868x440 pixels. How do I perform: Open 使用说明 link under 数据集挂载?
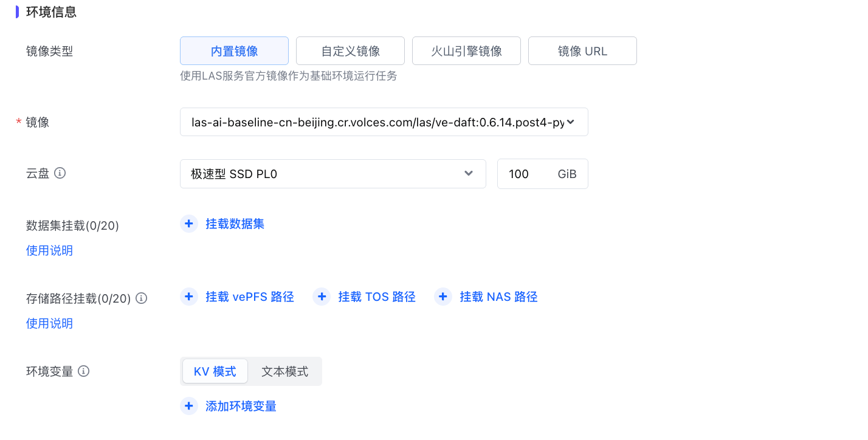(x=49, y=250)
